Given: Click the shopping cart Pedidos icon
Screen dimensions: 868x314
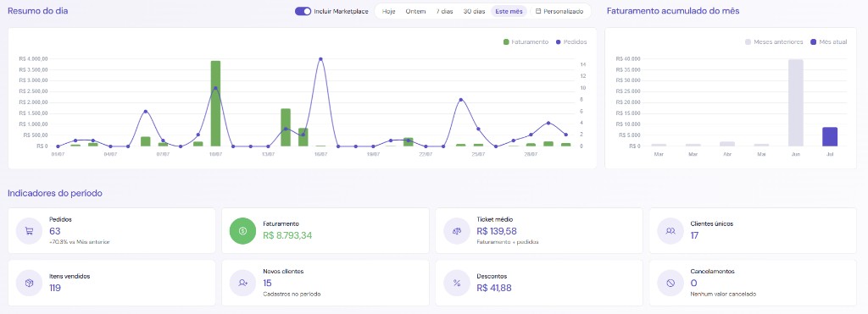Looking at the screenshot, I should point(30,231).
